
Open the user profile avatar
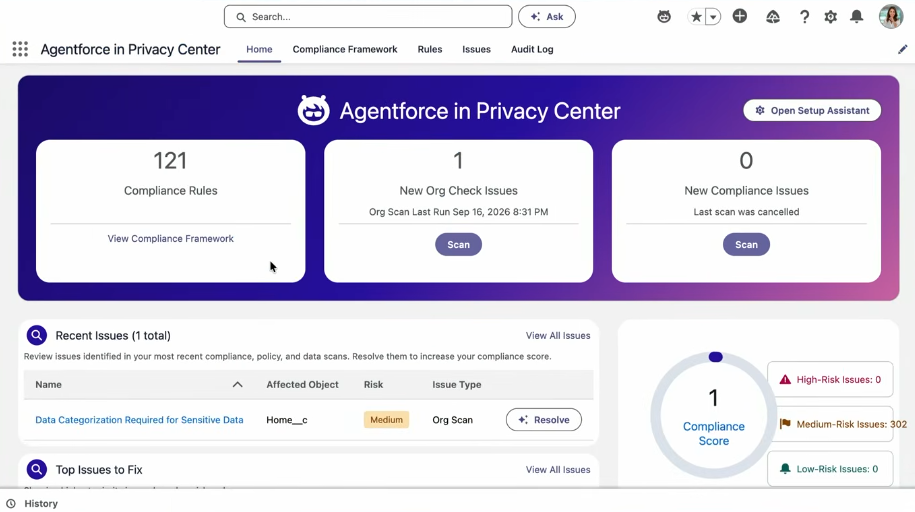(890, 16)
